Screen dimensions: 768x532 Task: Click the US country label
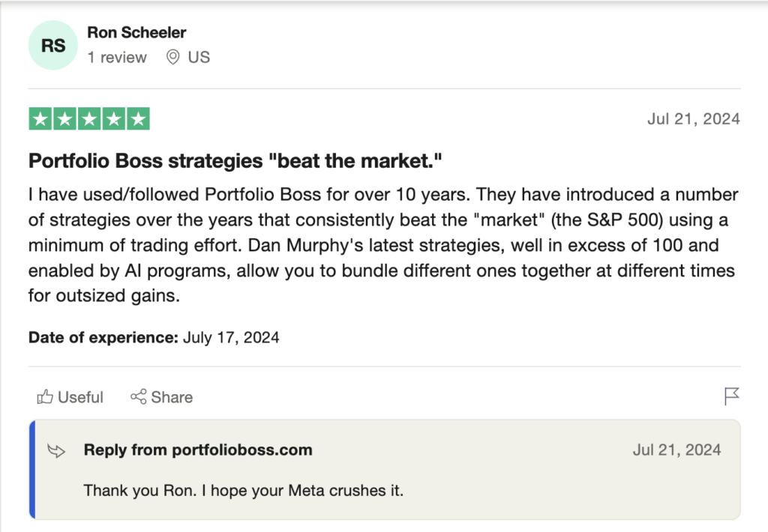click(199, 57)
